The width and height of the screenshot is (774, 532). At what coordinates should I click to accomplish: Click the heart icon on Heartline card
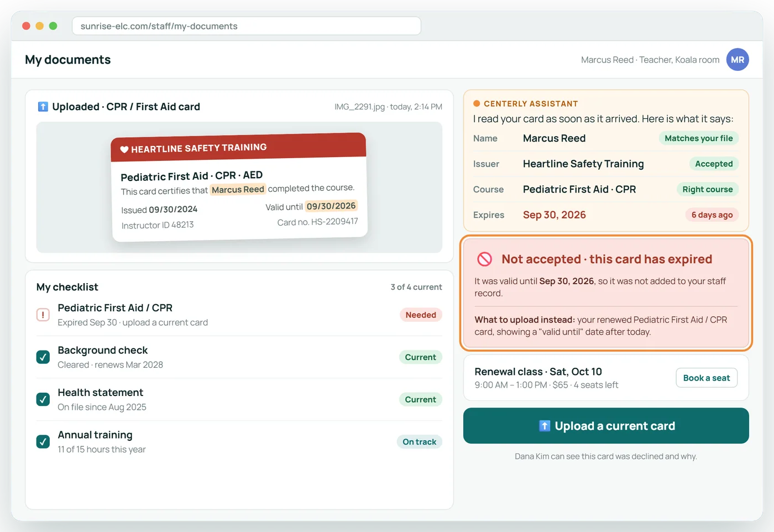124,149
